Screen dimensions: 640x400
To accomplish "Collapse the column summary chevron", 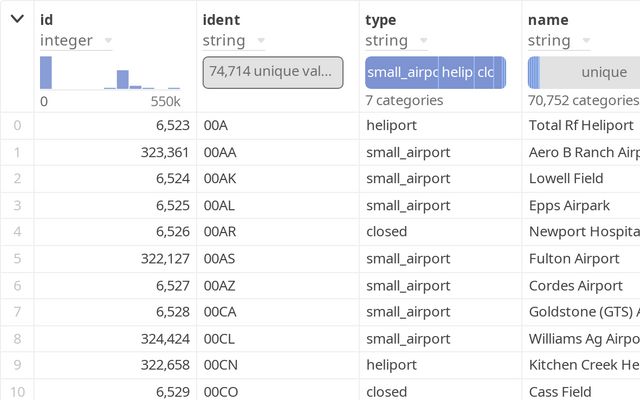I will 17,19.
